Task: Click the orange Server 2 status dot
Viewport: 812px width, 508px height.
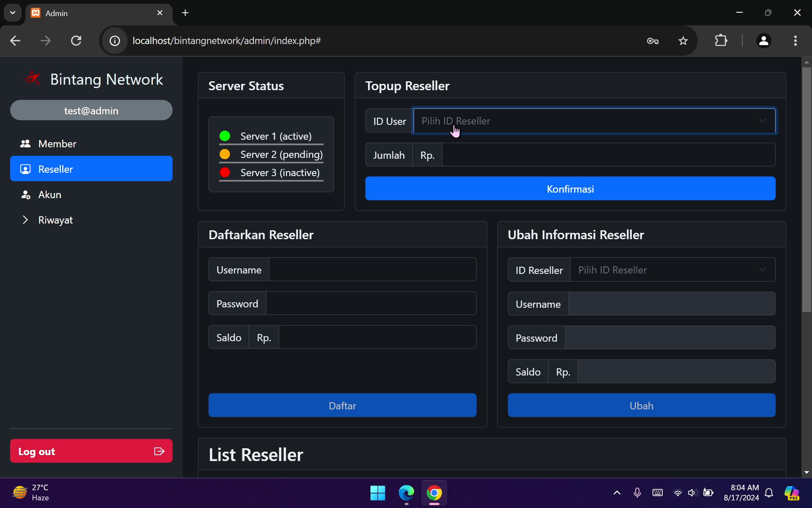Action: pos(225,154)
